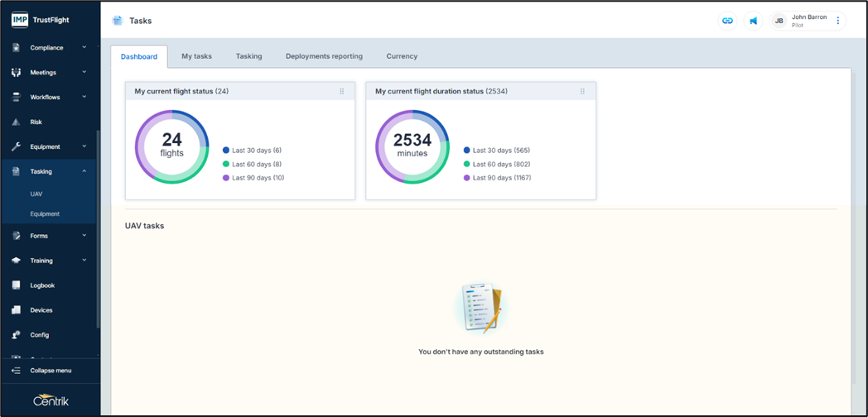Open the Deployments reporting tab
The image size is (868, 417).
click(x=324, y=56)
